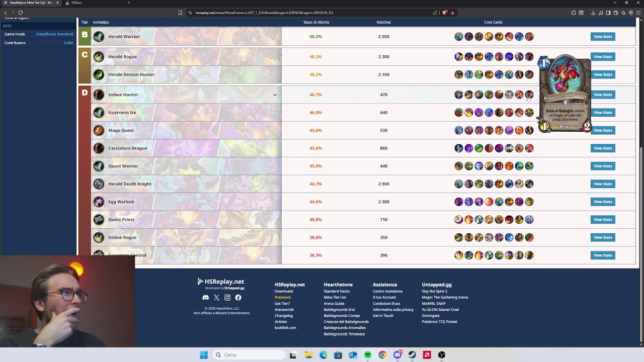Sort by the Tier column header
Image resolution: width=644 pixels, height=362 pixels.
coord(85,22)
